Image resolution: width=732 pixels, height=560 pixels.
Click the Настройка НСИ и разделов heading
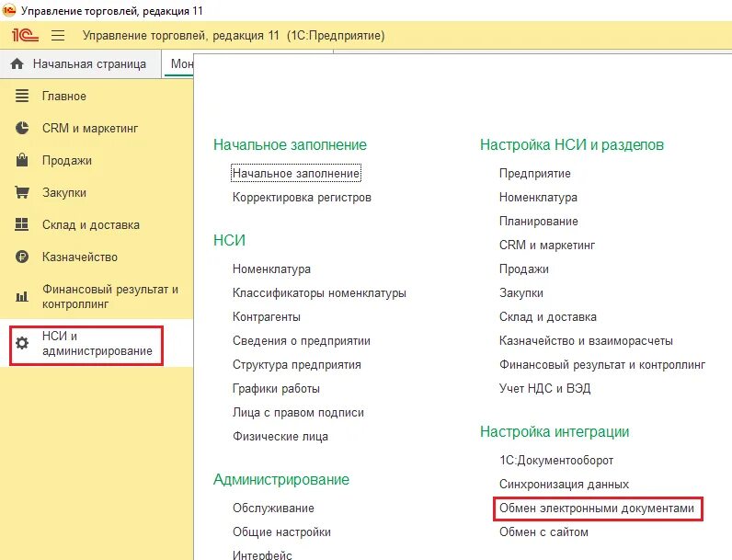[x=572, y=144]
